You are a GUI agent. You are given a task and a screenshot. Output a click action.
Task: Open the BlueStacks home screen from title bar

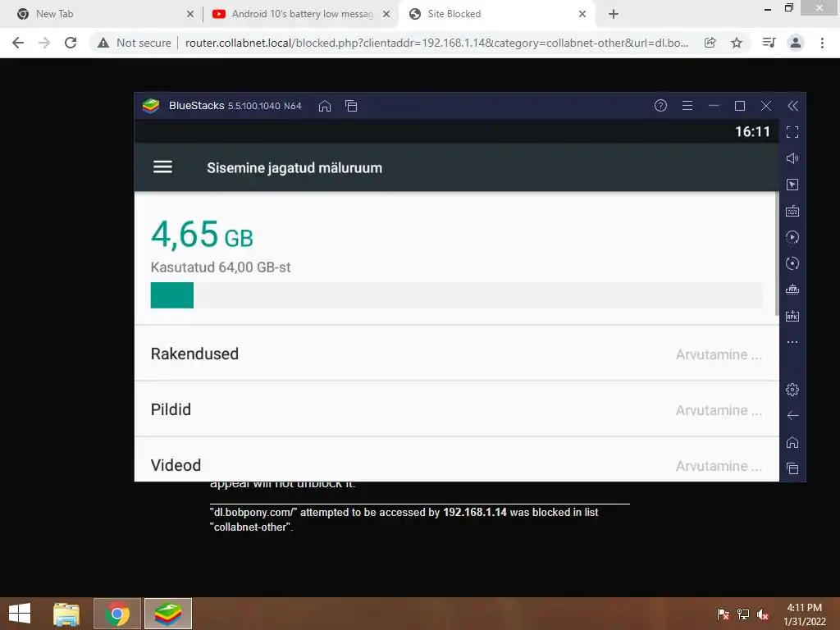pos(325,106)
